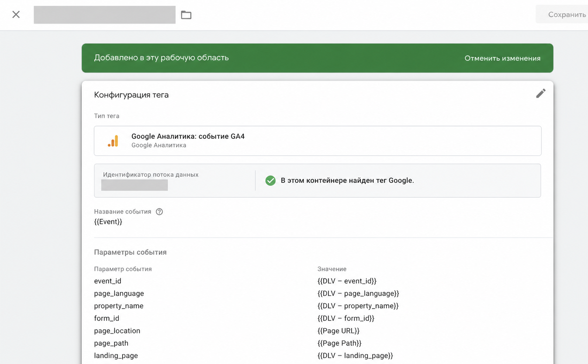Click the В этом контейнере найден тег Google text
588x364 pixels.
pyautogui.click(x=347, y=180)
